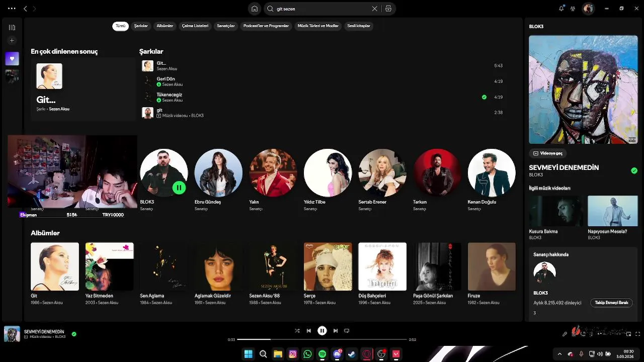Image resolution: width=644 pixels, height=362 pixels.
Task: Open top result Git... card
Action: [x=84, y=89]
